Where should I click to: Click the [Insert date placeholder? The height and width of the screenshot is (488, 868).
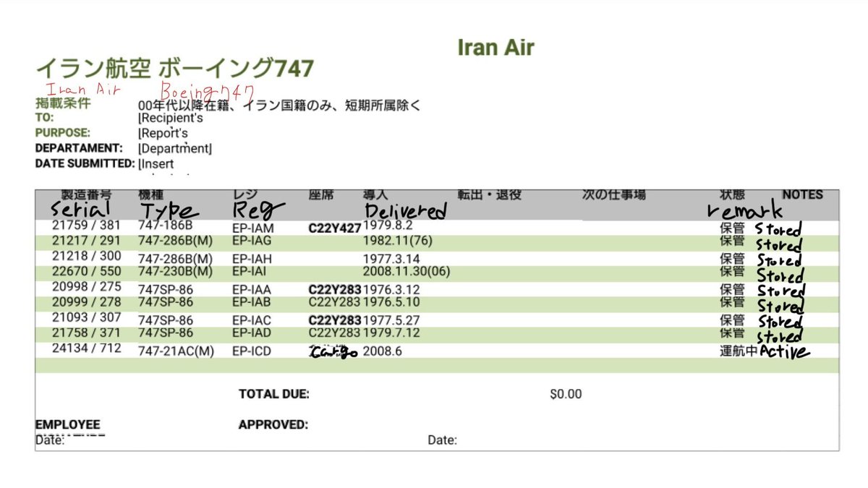(156, 164)
